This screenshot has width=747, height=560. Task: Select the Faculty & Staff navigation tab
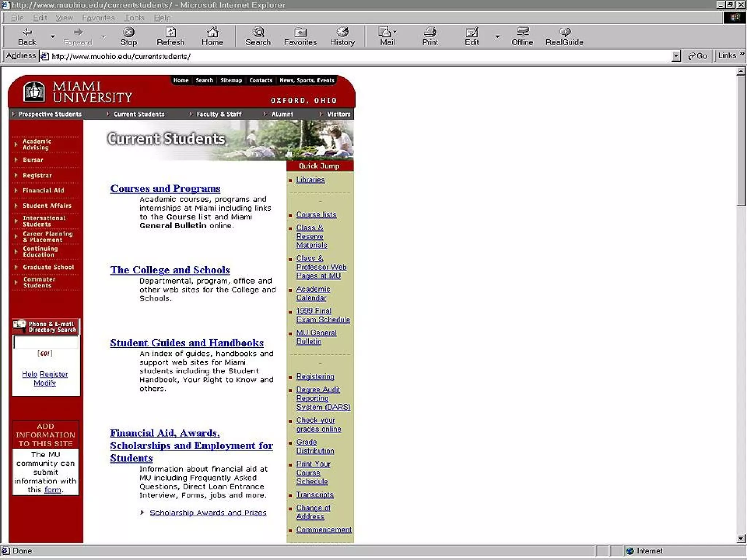coord(218,114)
